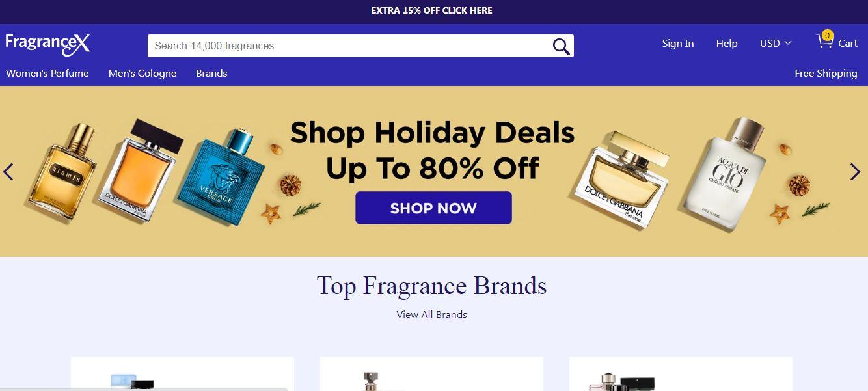868x391 pixels.
Task: Open the Help link
Action: (726, 44)
